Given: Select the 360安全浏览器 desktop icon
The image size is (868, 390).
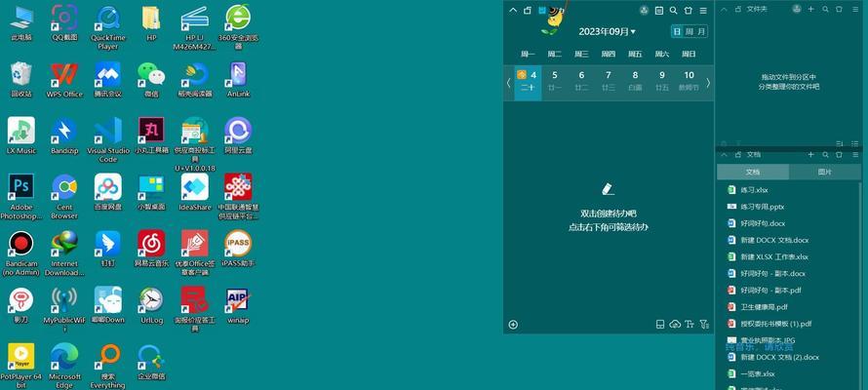Looking at the screenshot, I should point(238,27).
